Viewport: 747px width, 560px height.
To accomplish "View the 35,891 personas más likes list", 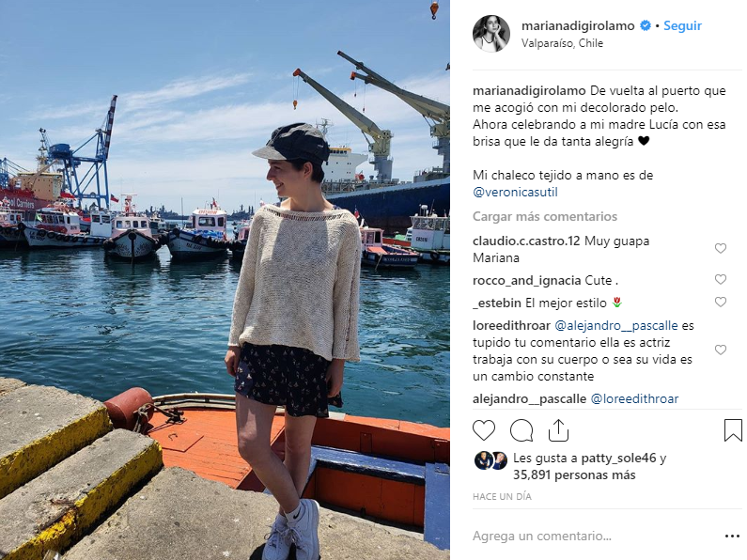I will pos(574,475).
